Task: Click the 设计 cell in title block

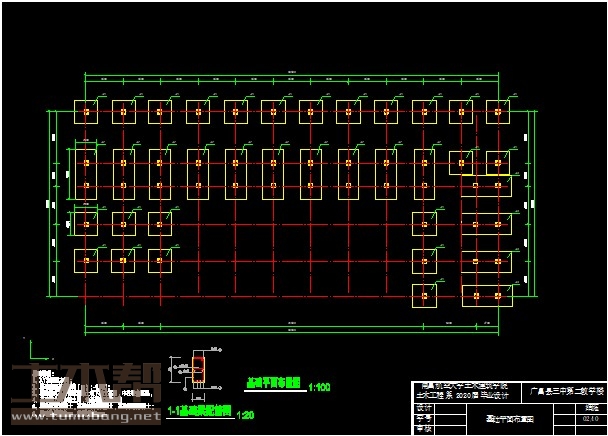Action: coord(422,408)
